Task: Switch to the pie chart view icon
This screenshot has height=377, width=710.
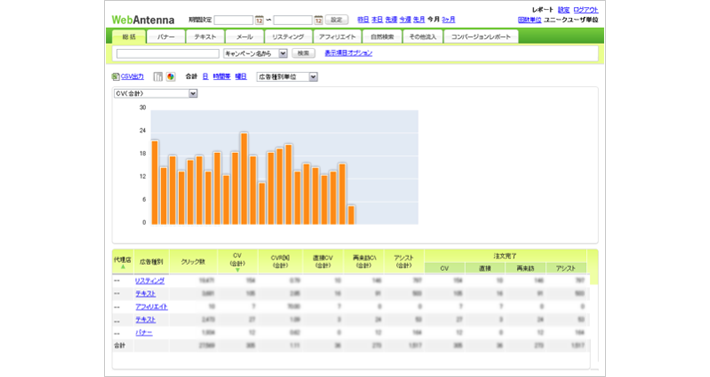Action: [x=171, y=77]
